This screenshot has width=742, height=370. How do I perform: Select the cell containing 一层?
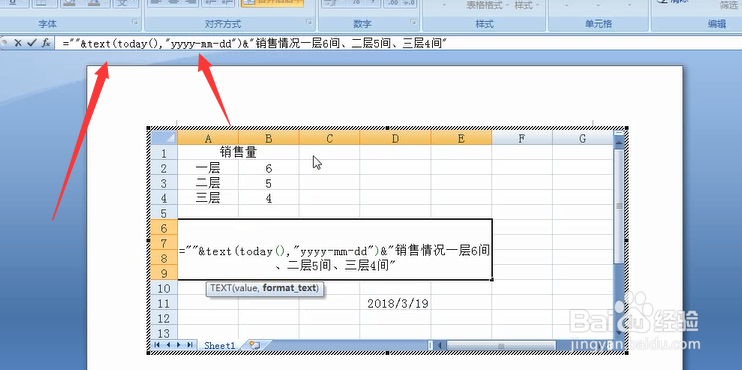click(208, 168)
